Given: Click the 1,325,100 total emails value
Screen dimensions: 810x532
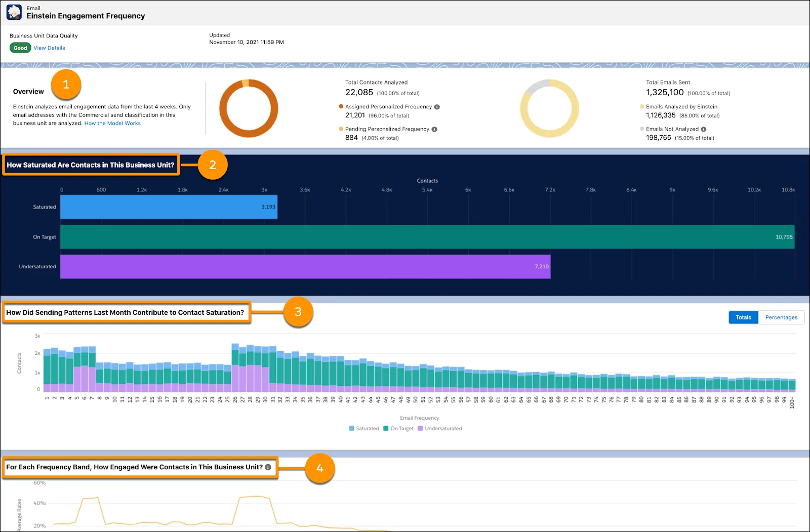Looking at the screenshot, I should tap(665, 93).
